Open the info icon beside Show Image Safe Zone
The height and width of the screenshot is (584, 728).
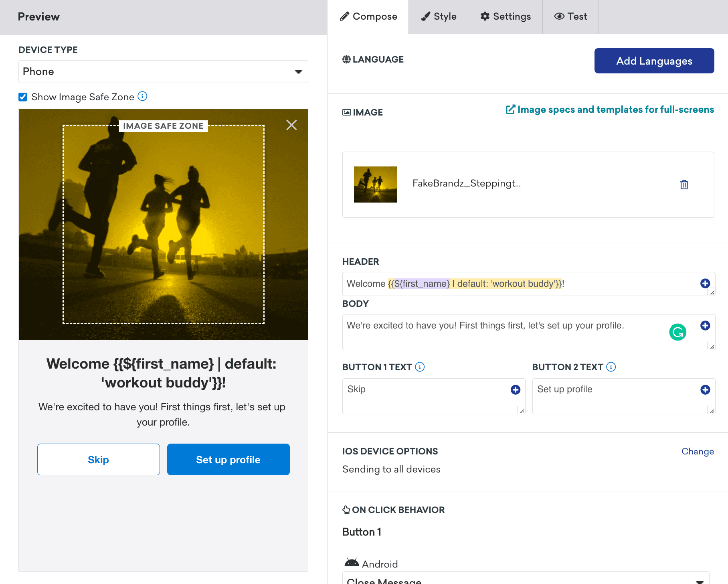tap(142, 97)
